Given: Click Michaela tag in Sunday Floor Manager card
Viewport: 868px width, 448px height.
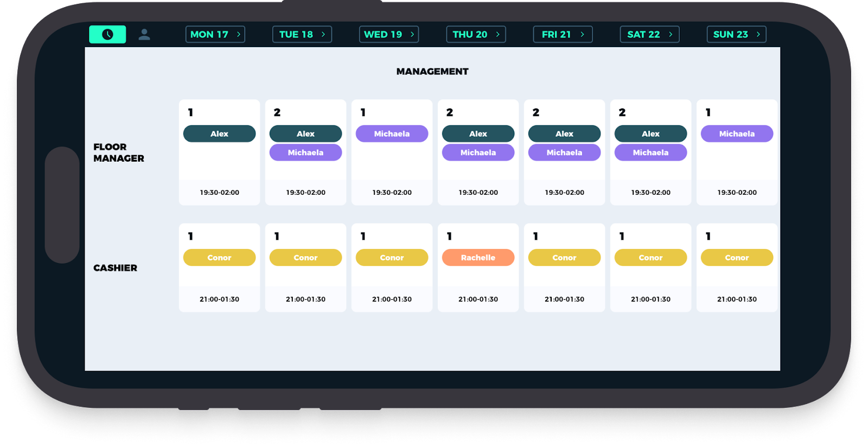Looking at the screenshot, I should click(737, 133).
